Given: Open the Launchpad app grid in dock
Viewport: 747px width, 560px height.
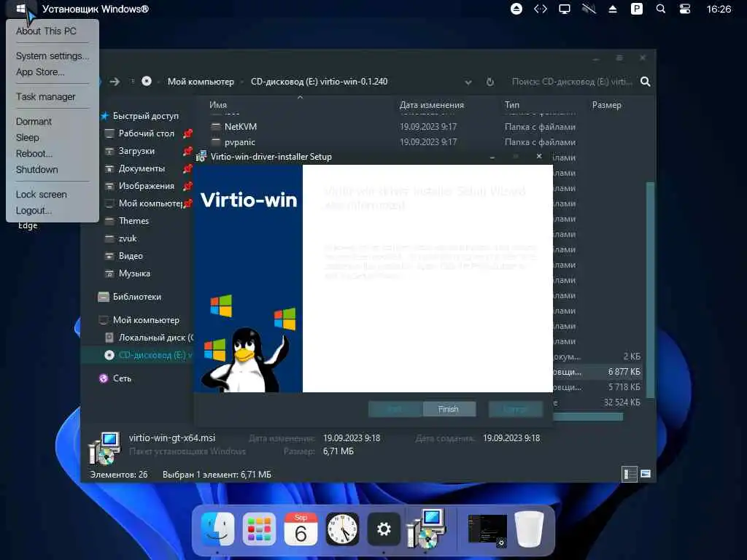Looking at the screenshot, I should click(x=259, y=529).
